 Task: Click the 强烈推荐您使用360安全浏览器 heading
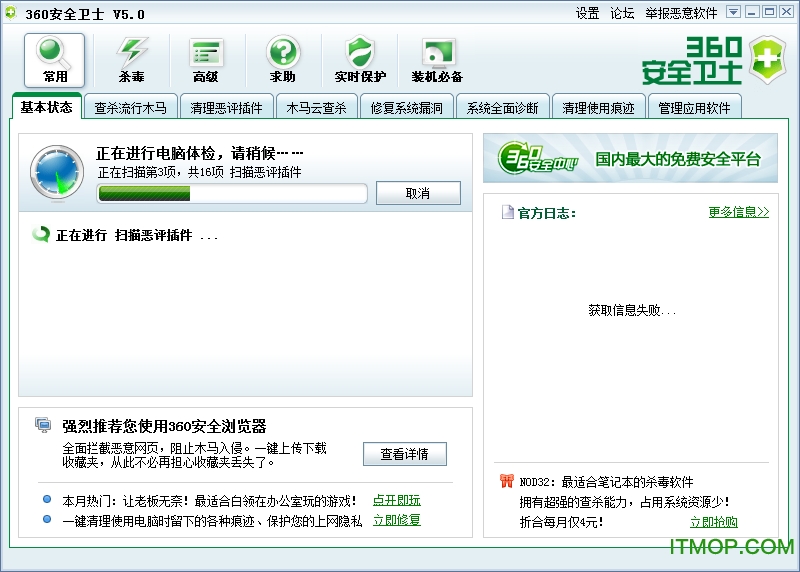(164, 426)
